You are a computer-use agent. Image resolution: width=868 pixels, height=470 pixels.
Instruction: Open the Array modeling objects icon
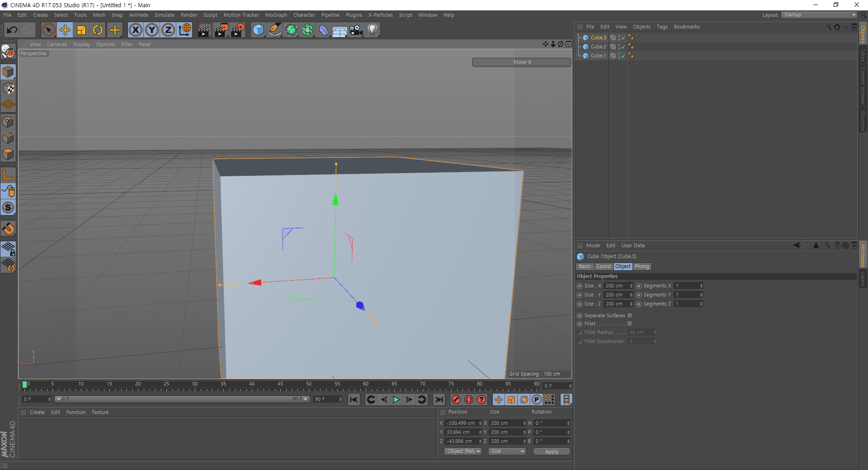(x=307, y=30)
